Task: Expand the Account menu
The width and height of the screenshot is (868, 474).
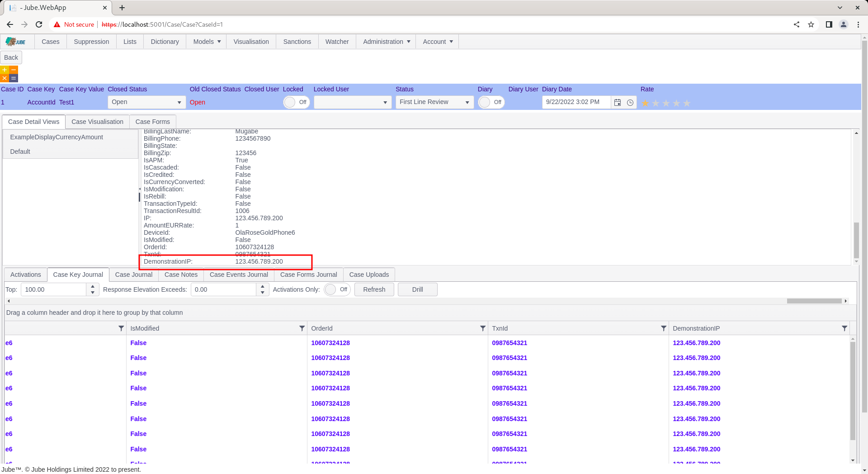Action: click(438, 42)
